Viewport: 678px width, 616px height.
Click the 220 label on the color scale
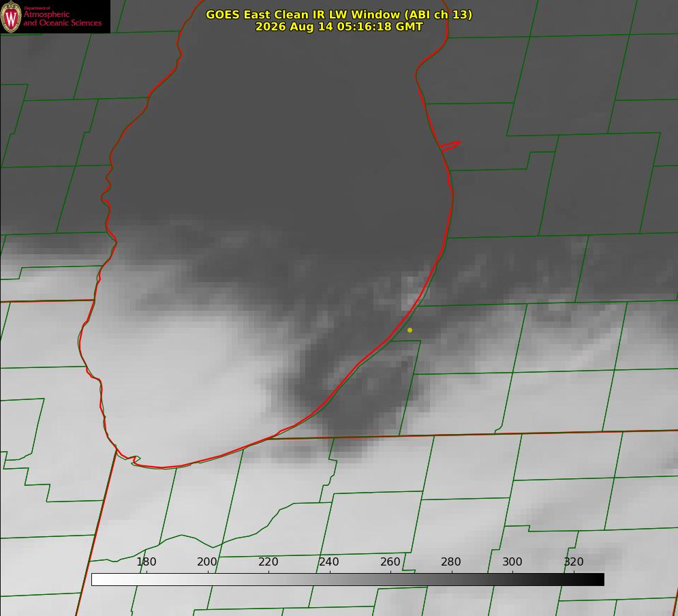tap(268, 561)
